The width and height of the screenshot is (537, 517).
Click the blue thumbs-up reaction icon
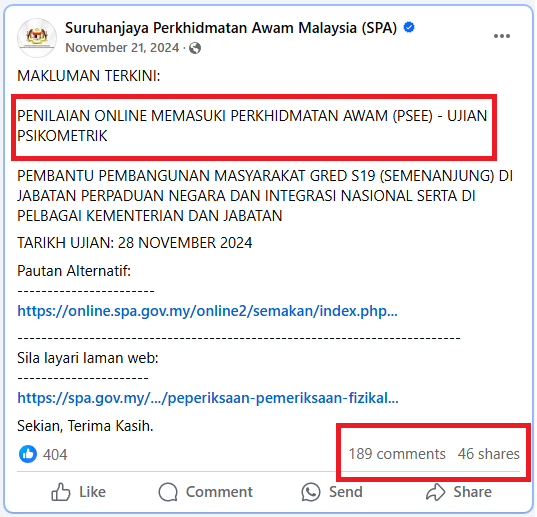click(x=28, y=454)
